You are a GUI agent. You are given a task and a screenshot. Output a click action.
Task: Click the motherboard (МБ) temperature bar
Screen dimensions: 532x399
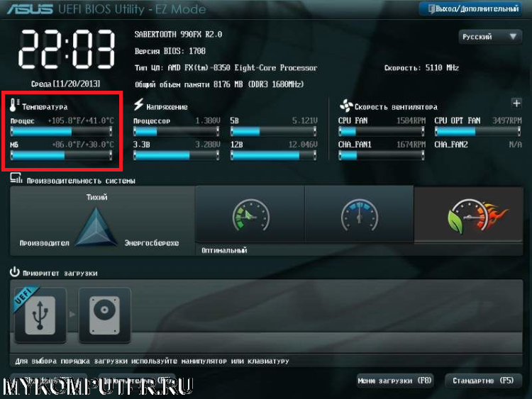click(62, 155)
